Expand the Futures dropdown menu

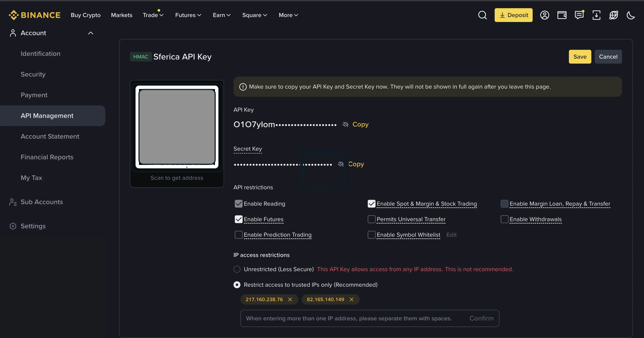click(188, 15)
